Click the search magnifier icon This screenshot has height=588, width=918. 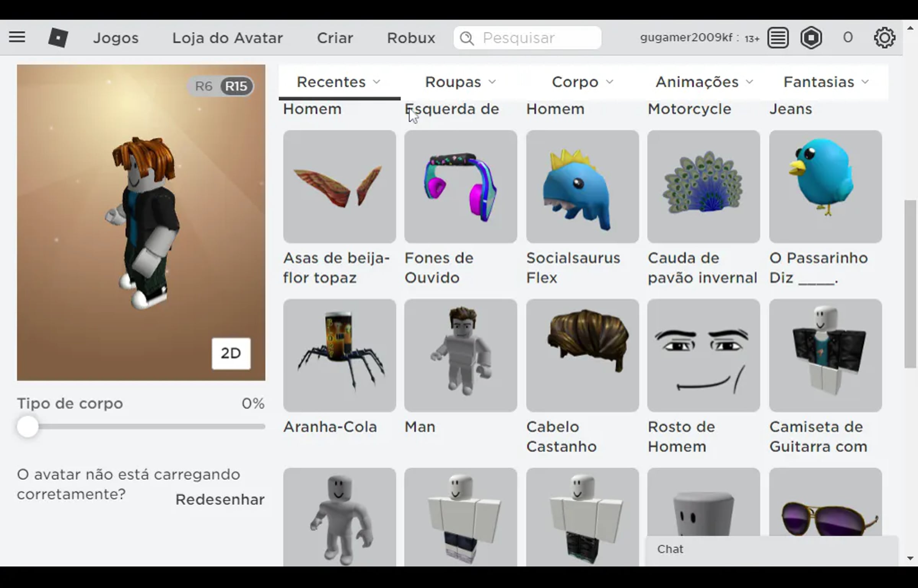pos(467,38)
